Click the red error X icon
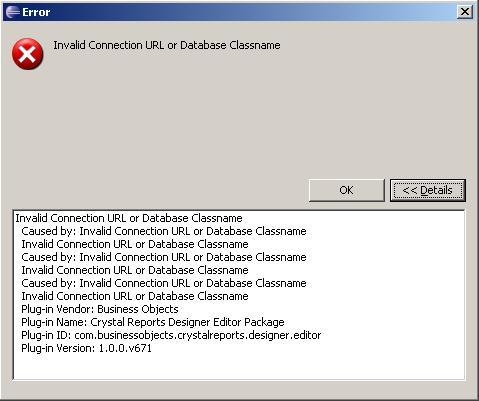The width and height of the screenshot is (479, 401). click(27, 54)
